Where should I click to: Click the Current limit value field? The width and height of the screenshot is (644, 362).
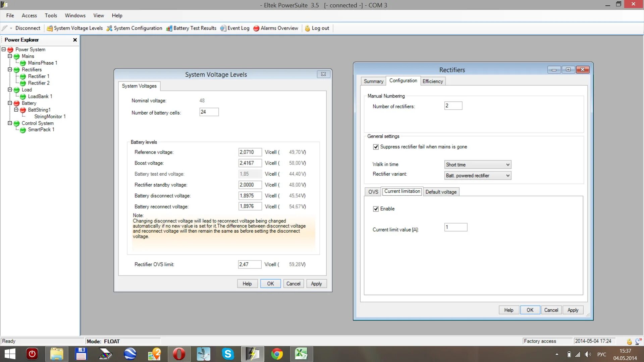[x=456, y=227]
